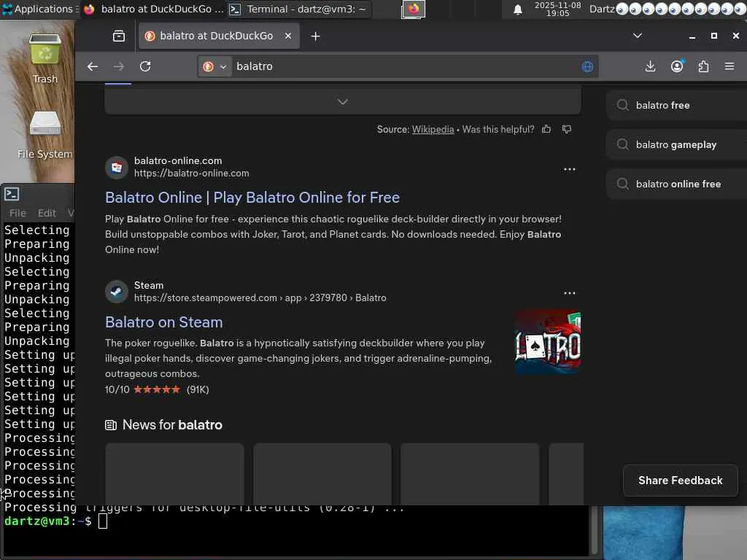Open the account profile icon
Image resolution: width=747 pixels, height=560 pixels.
[677, 66]
